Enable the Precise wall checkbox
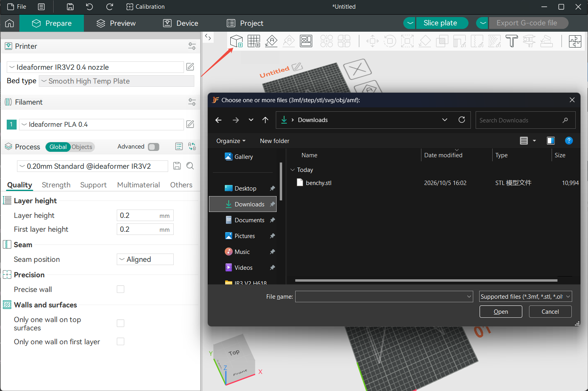Image resolution: width=588 pixels, height=391 pixels. (121, 289)
